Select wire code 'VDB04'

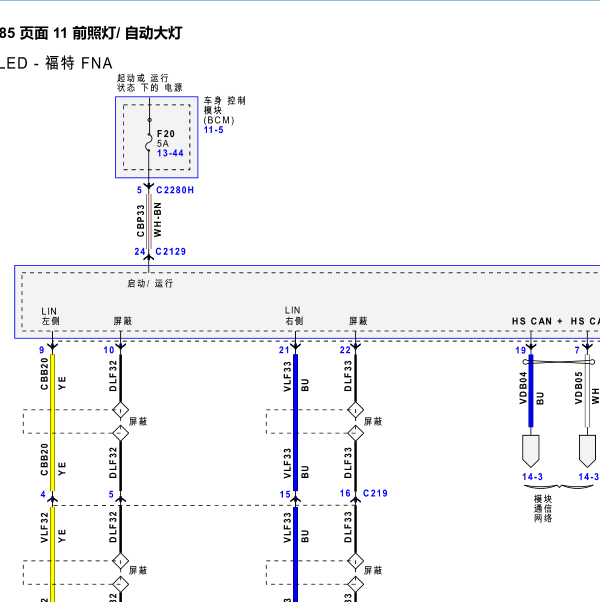coord(523,388)
